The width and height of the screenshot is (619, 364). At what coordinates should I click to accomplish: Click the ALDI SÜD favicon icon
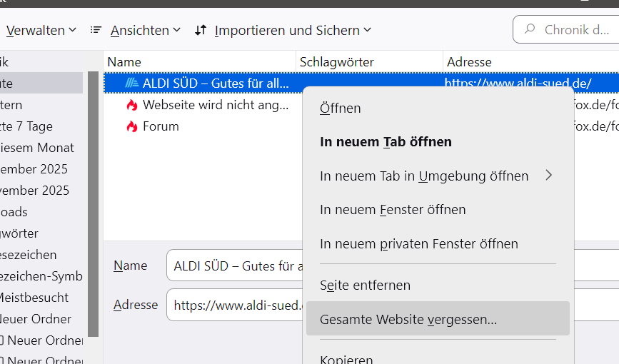pos(132,84)
